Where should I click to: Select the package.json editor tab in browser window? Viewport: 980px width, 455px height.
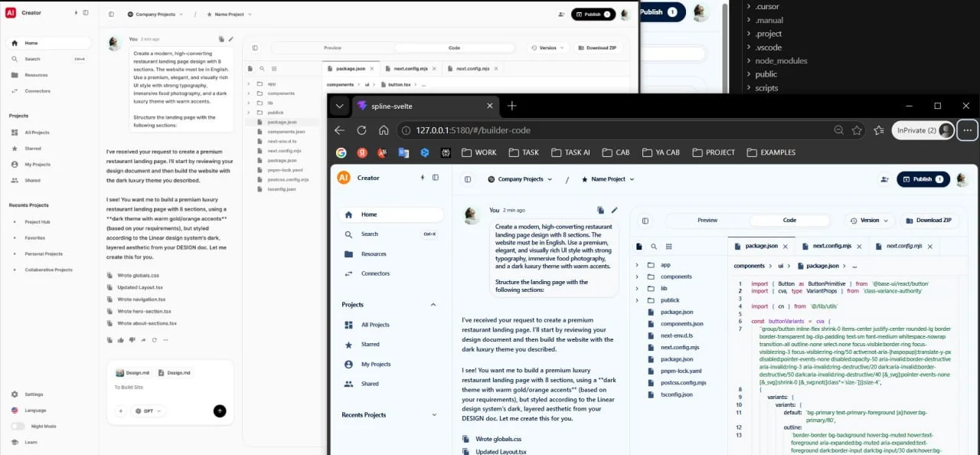point(762,246)
